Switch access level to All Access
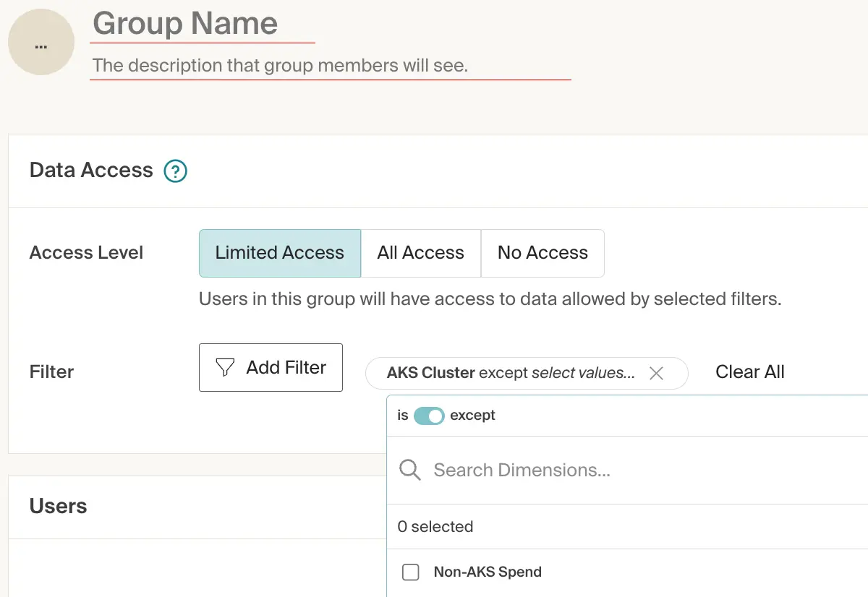Image resolution: width=868 pixels, height=597 pixels. click(x=421, y=253)
